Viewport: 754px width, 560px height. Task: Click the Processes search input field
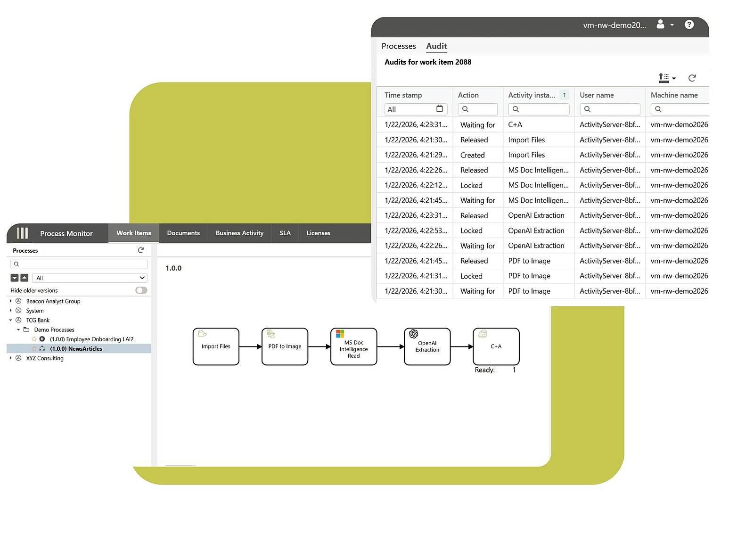click(x=79, y=264)
